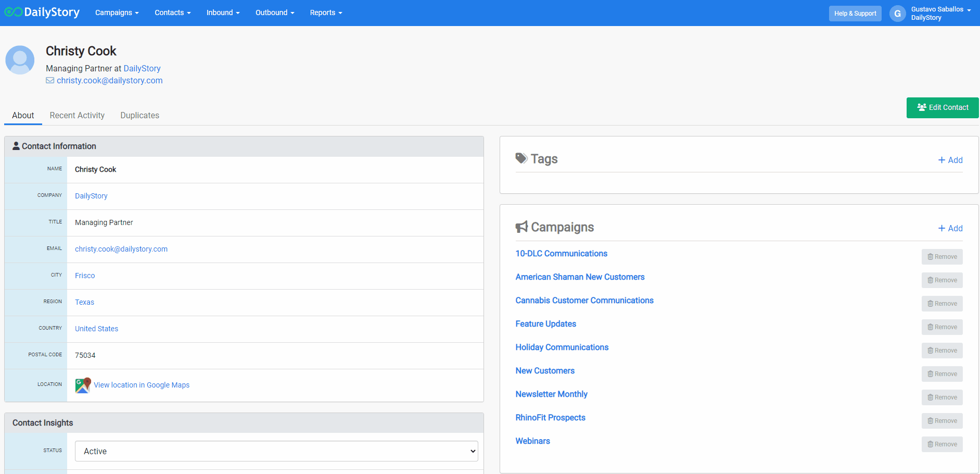
Task: Switch to the About tab
Action: pyautogui.click(x=23, y=116)
